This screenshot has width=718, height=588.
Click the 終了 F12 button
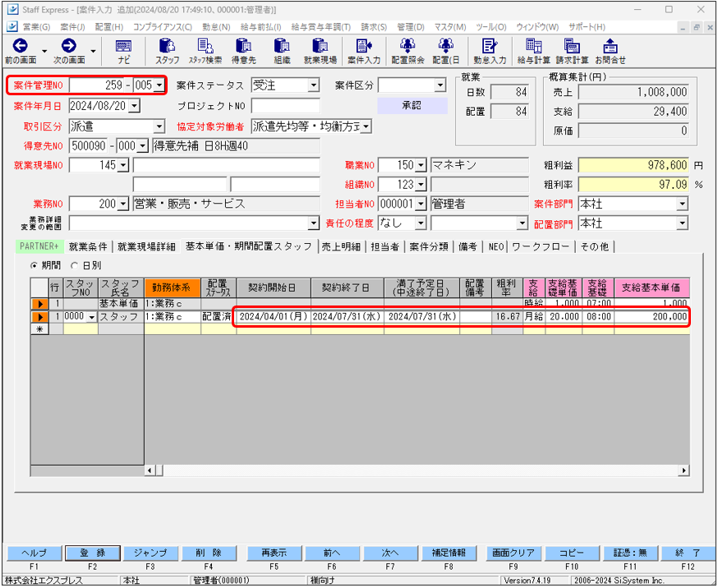688,554
